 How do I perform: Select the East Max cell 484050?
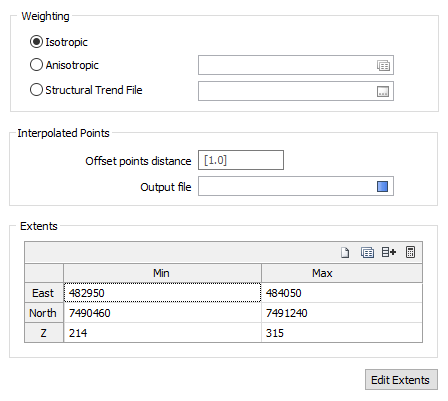tap(342, 293)
